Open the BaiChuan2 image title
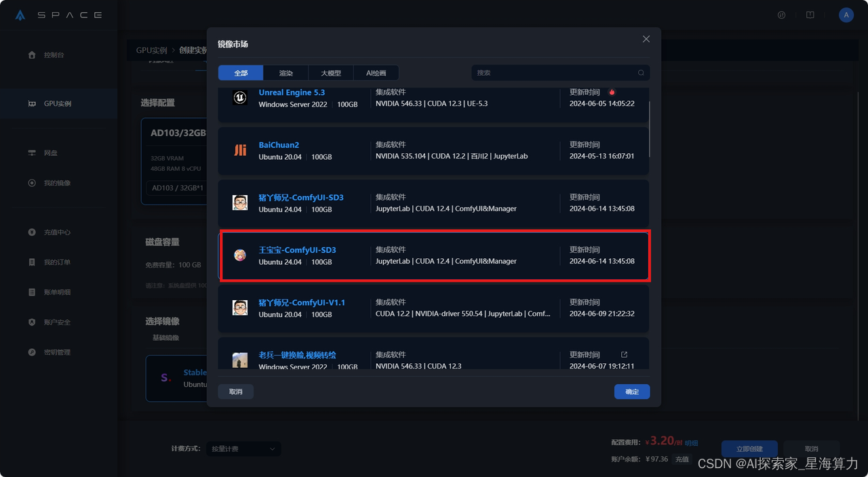The height and width of the screenshot is (477, 868). (x=279, y=145)
